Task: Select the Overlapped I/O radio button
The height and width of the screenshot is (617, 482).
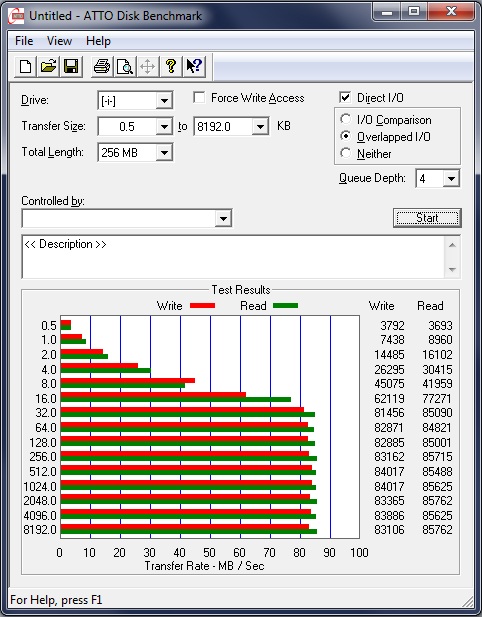Action: 345,136
